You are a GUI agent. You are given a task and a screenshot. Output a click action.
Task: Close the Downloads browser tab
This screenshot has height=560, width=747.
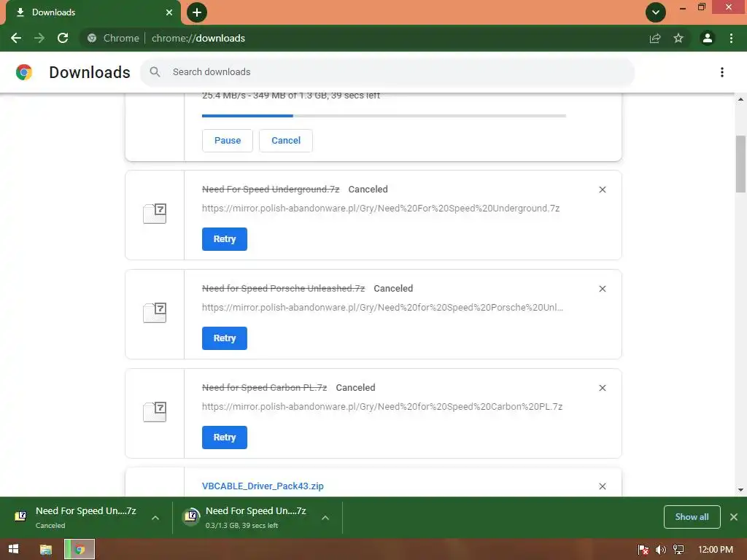(169, 12)
